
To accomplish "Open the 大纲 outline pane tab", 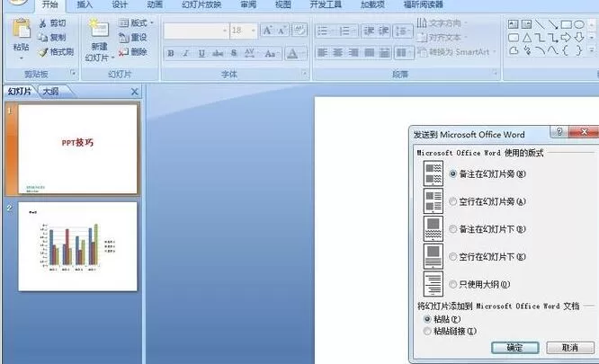I will pos(51,91).
